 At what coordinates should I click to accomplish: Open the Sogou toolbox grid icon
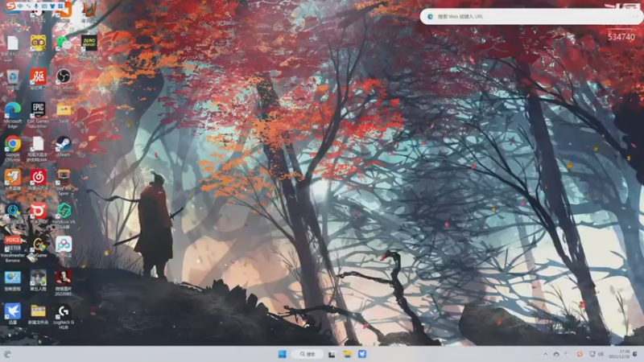[x=61, y=6]
